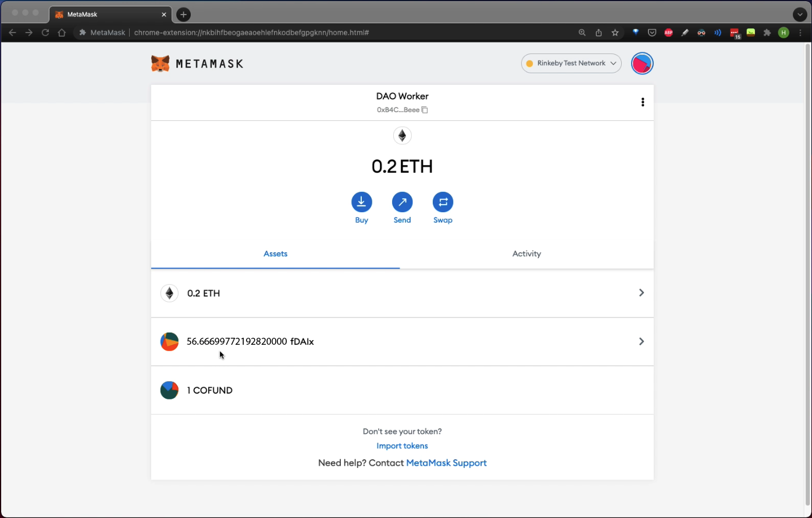Click the Import tokens link
Image resolution: width=812 pixels, height=518 pixels.
click(403, 446)
